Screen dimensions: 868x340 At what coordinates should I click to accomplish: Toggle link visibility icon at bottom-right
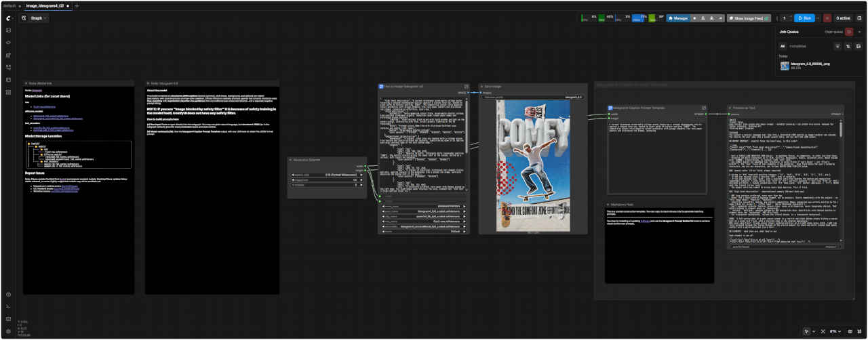coord(859,331)
